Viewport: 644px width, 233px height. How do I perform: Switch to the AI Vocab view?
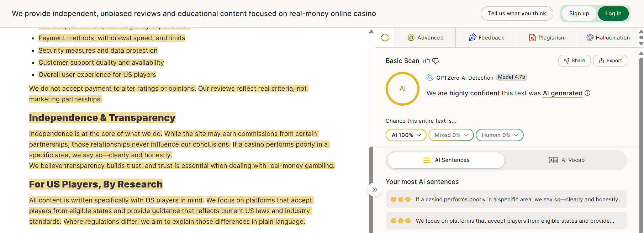click(566, 160)
